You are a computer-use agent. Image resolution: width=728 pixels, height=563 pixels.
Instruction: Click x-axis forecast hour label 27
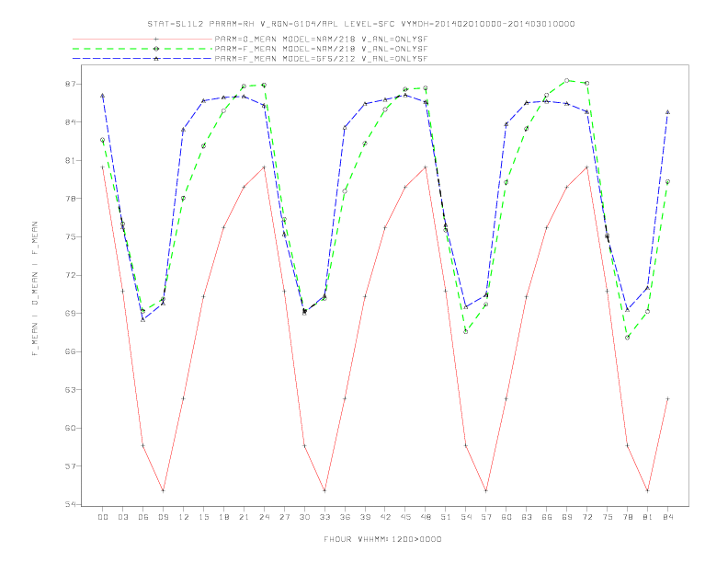284,517
